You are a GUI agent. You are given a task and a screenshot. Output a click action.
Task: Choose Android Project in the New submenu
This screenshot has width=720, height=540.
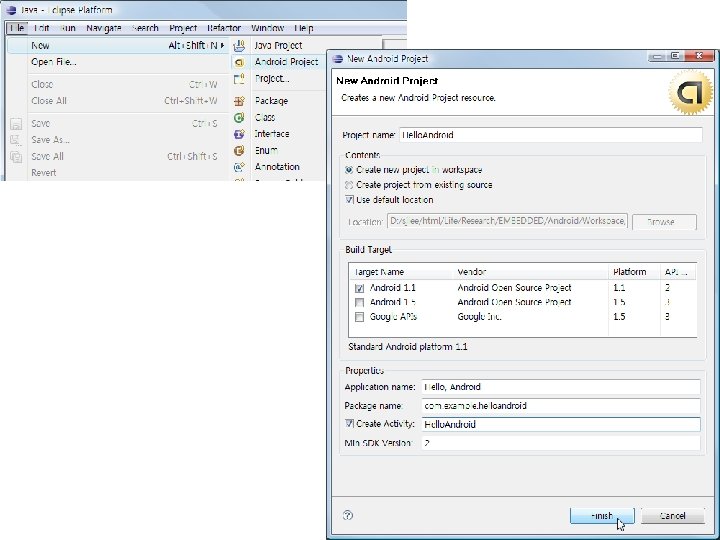(x=287, y=62)
